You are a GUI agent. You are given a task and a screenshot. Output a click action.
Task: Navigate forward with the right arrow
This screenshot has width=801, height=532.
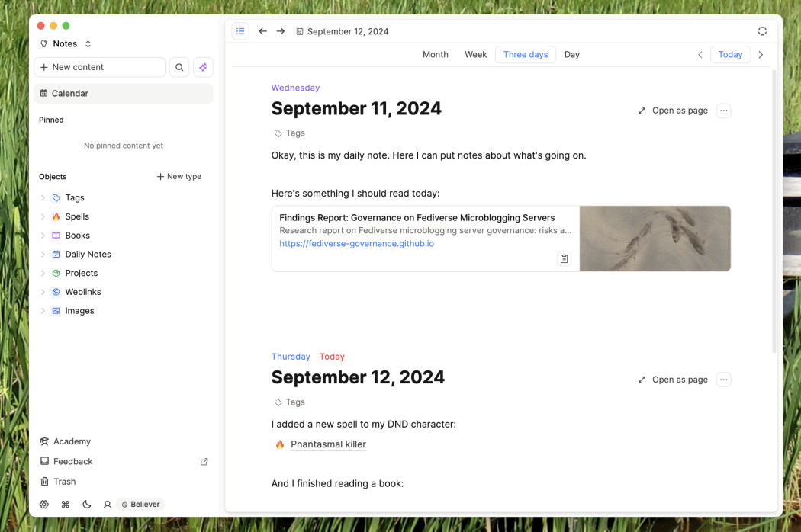click(x=281, y=31)
